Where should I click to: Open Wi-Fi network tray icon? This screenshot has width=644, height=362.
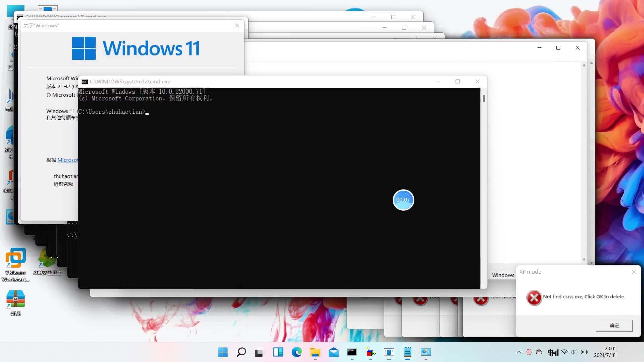564,352
